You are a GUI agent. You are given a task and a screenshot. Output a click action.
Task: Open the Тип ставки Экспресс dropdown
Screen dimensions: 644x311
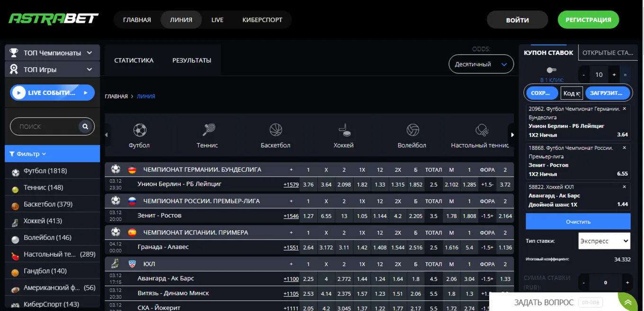(604, 241)
